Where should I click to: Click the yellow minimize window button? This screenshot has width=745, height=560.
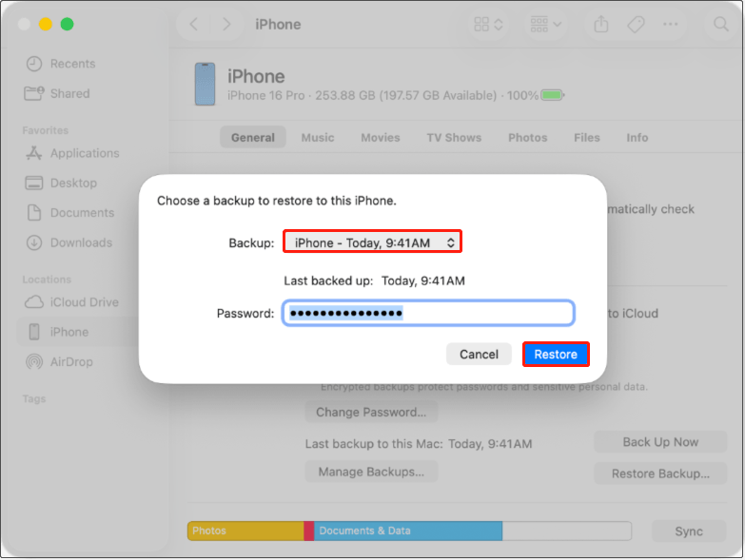tap(46, 24)
